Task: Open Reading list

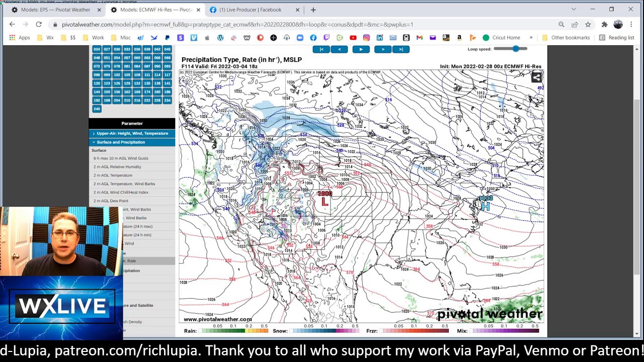Action: coord(616,38)
